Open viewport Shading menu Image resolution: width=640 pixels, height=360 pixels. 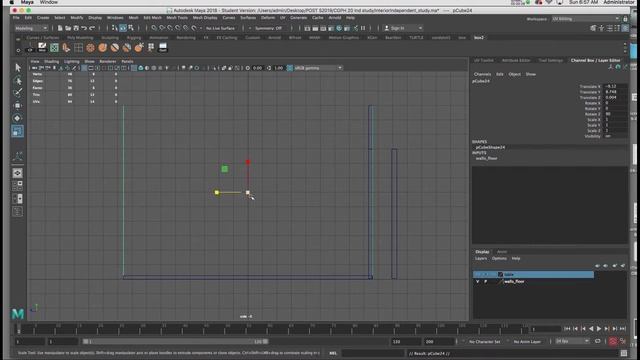coord(51,61)
